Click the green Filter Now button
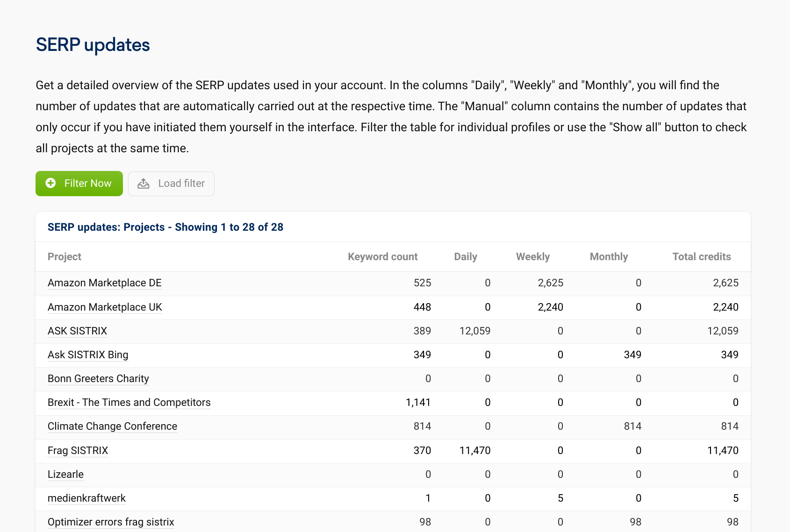 [79, 184]
